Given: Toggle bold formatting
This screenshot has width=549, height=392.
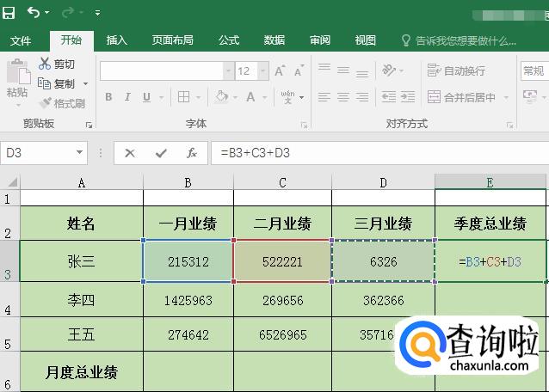Looking at the screenshot, I should [108, 97].
